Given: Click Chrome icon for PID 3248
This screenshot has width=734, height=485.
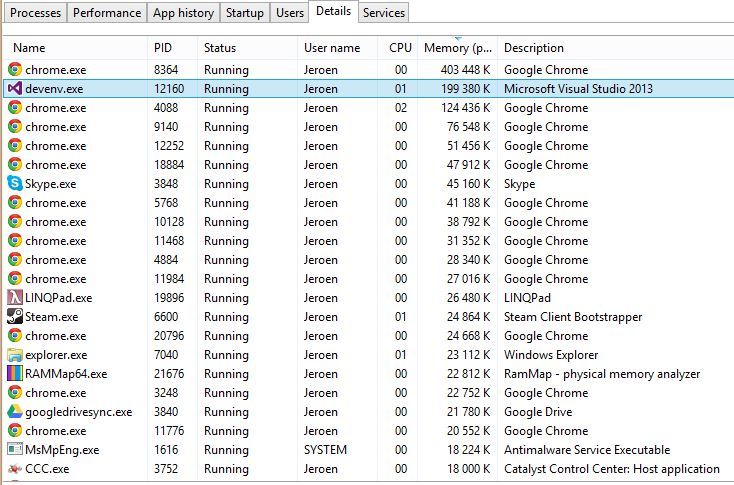Looking at the screenshot, I should point(15,393).
